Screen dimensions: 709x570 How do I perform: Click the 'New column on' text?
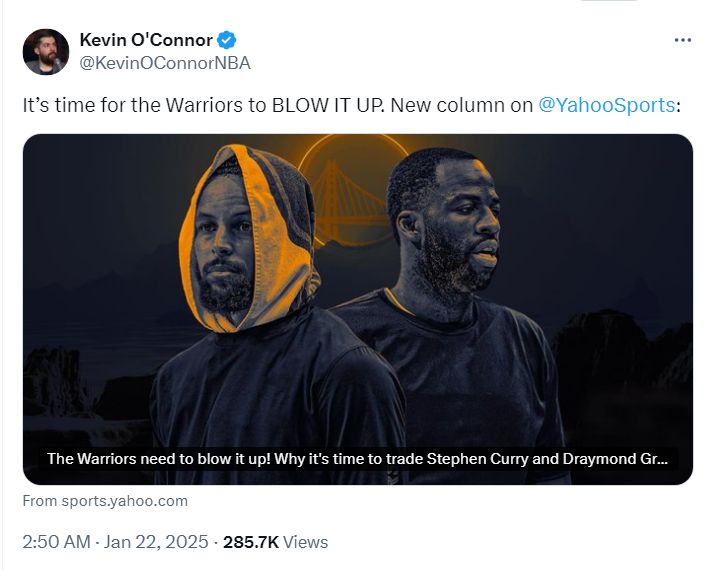[x=462, y=105]
